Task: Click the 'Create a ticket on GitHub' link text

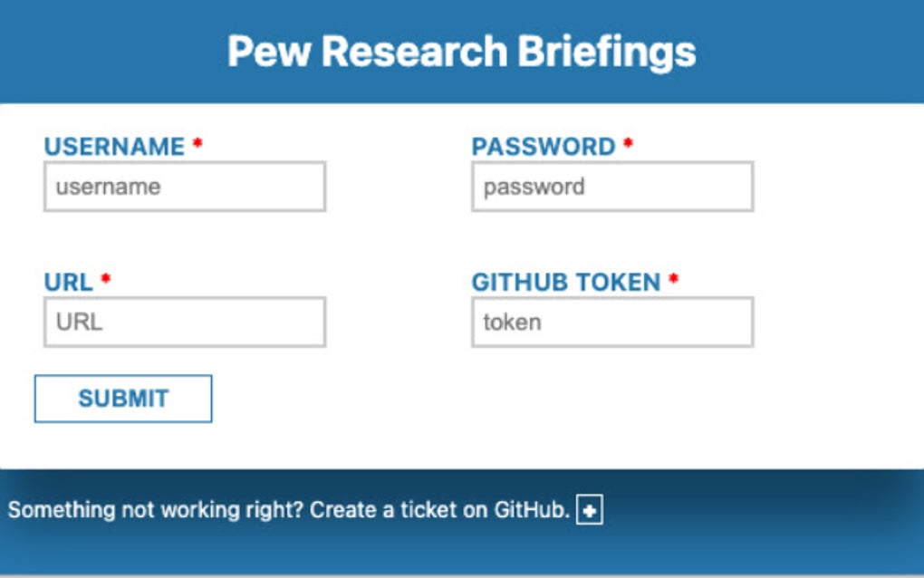Action: click(442, 510)
